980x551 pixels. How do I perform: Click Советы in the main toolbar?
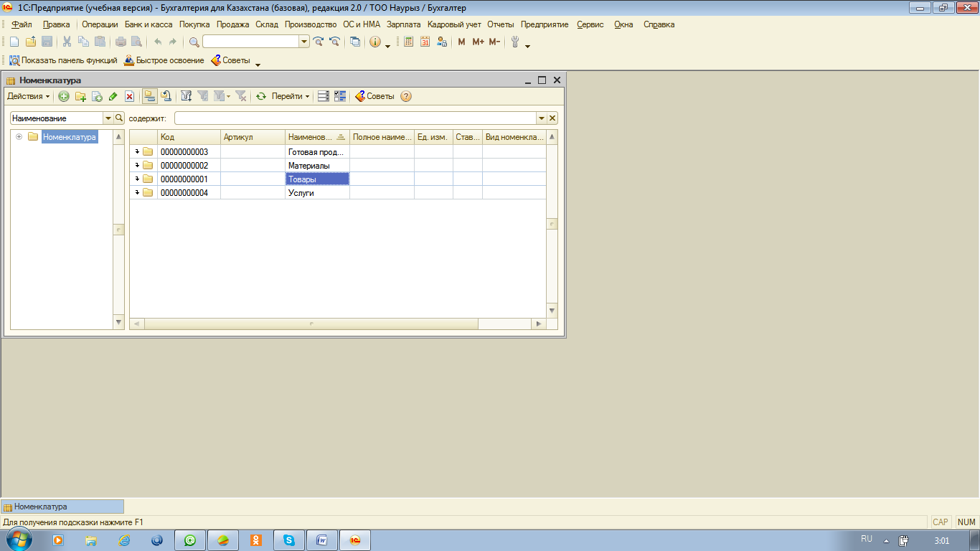coord(230,60)
